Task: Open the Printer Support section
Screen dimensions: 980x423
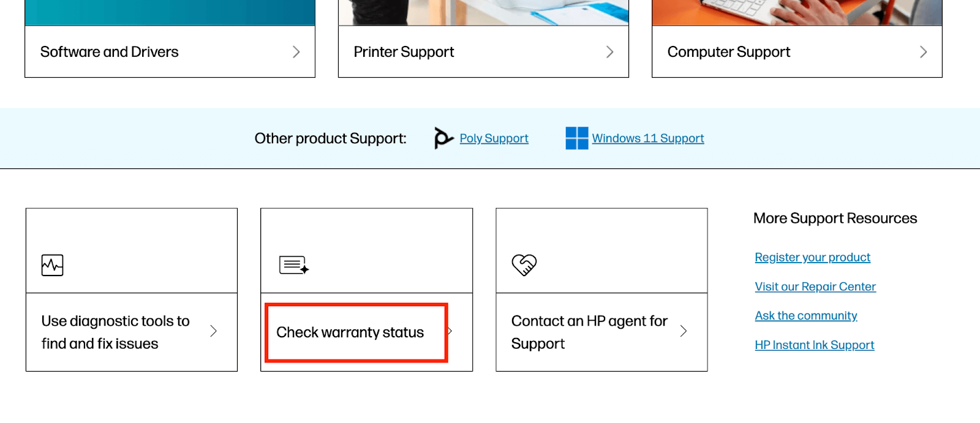Action: [x=403, y=52]
